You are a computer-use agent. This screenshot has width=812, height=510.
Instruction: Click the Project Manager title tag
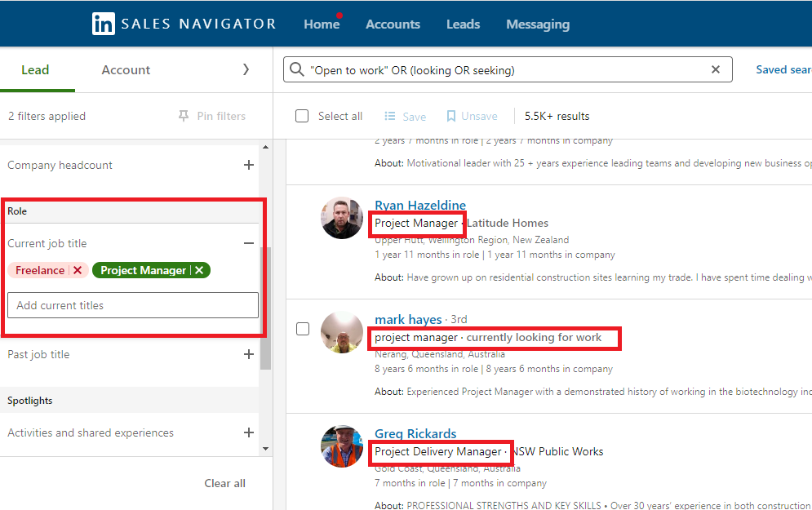(x=143, y=270)
